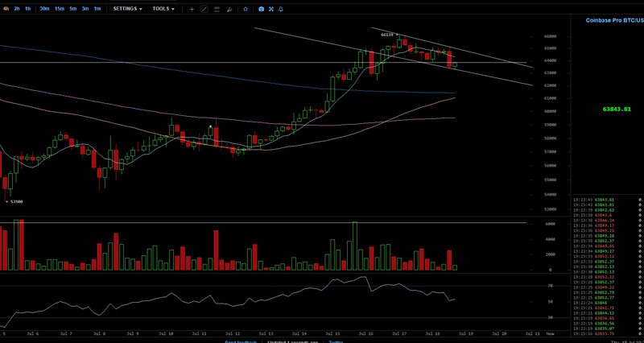
Task: Click the large 63843.81 last price
Action: pyautogui.click(x=617, y=110)
